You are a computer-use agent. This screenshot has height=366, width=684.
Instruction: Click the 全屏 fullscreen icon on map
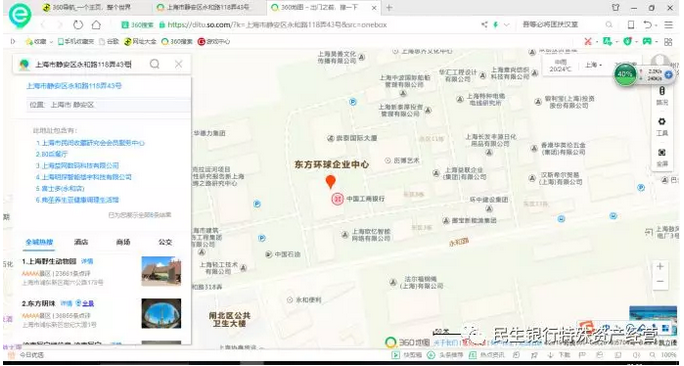(662, 157)
